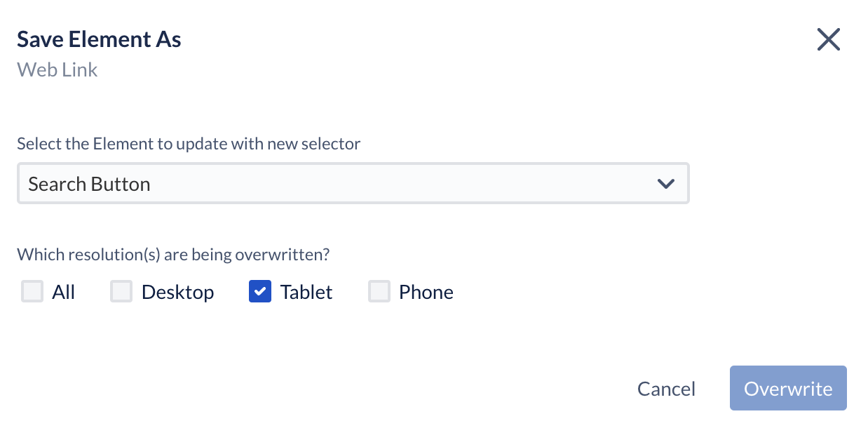868x421 pixels.
Task: Tick the Phone resolution checkbox
Action: click(x=379, y=292)
